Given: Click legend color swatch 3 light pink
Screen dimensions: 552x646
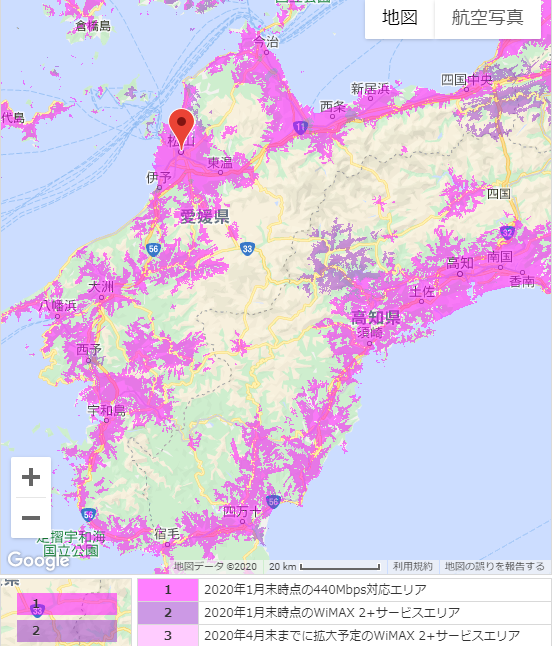Looking at the screenshot, I should [x=168, y=635].
